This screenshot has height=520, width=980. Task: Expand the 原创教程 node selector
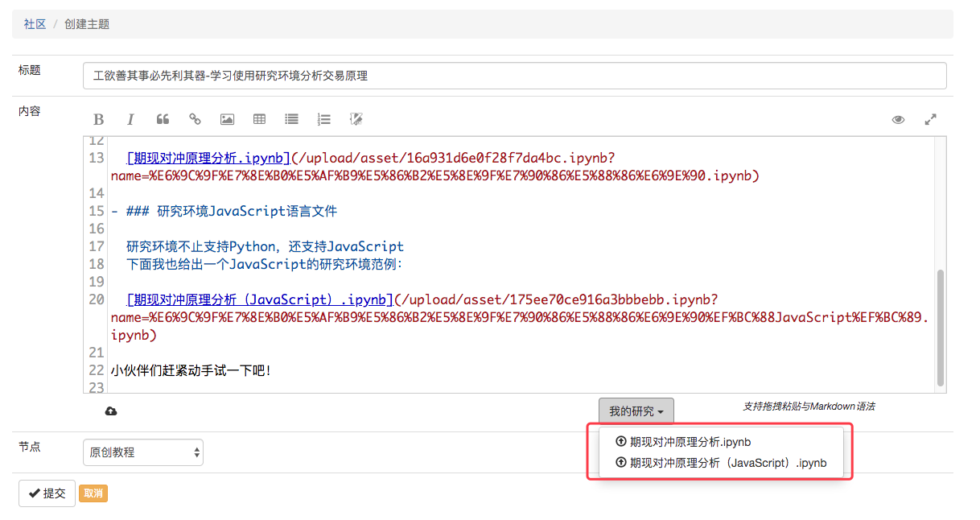click(x=143, y=452)
